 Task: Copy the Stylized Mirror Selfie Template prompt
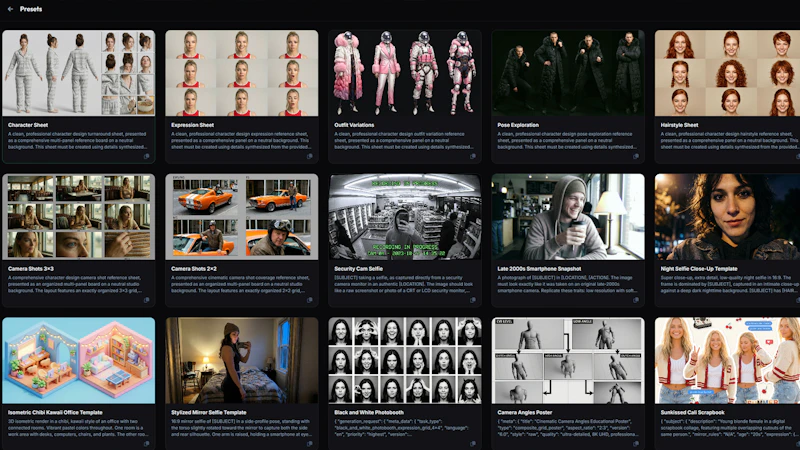pos(310,444)
